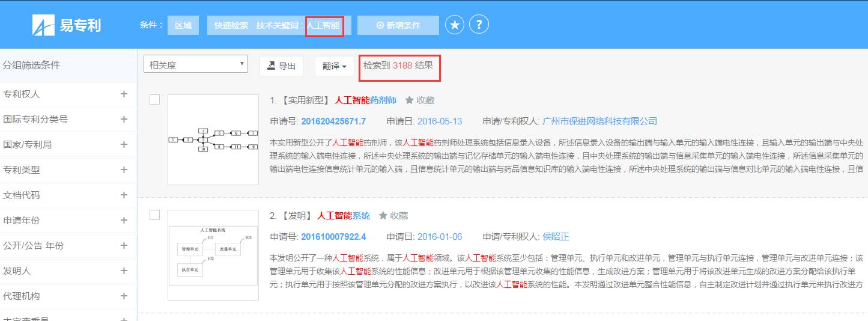Open the 相关度 sort dropdown

(195, 64)
